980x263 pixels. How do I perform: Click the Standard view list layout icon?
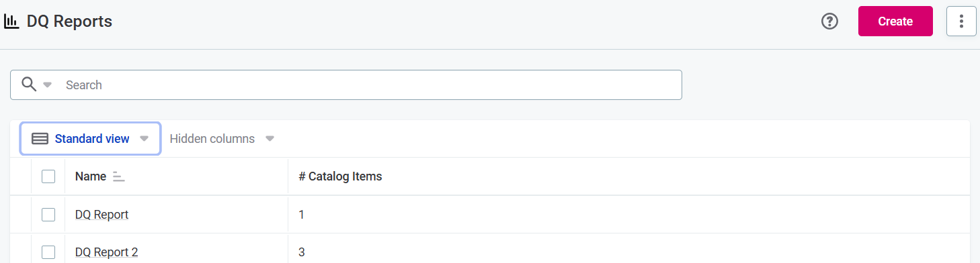[40, 139]
